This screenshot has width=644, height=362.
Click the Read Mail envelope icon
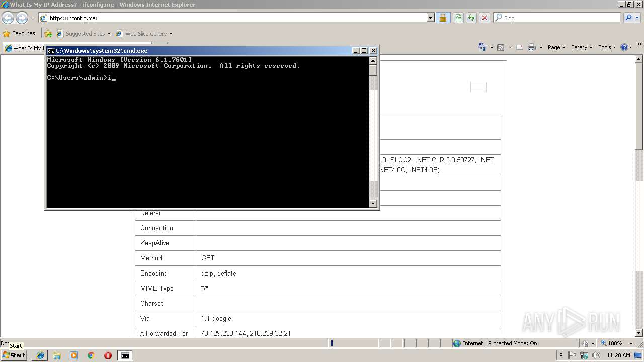coord(520,47)
